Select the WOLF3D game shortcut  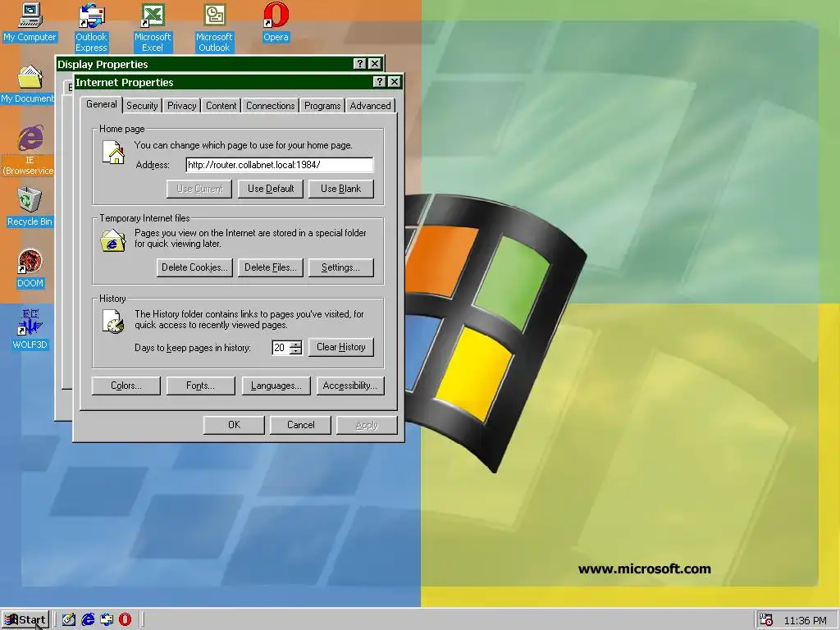[x=30, y=330]
